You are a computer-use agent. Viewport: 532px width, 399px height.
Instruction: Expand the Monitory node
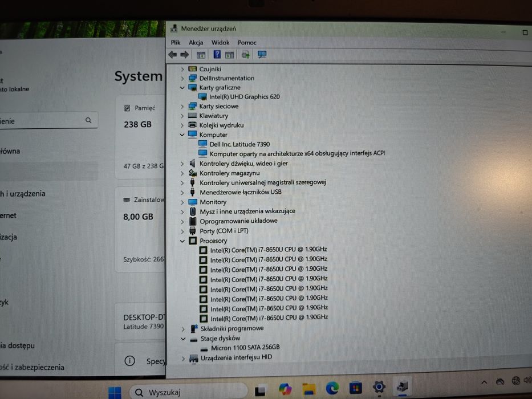click(x=182, y=202)
